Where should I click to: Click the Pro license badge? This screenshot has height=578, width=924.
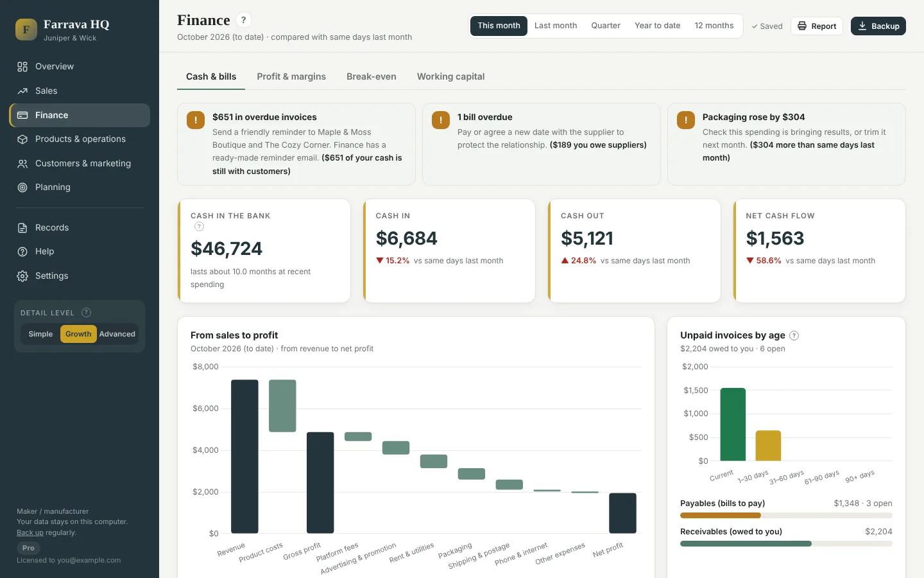(x=28, y=548)
